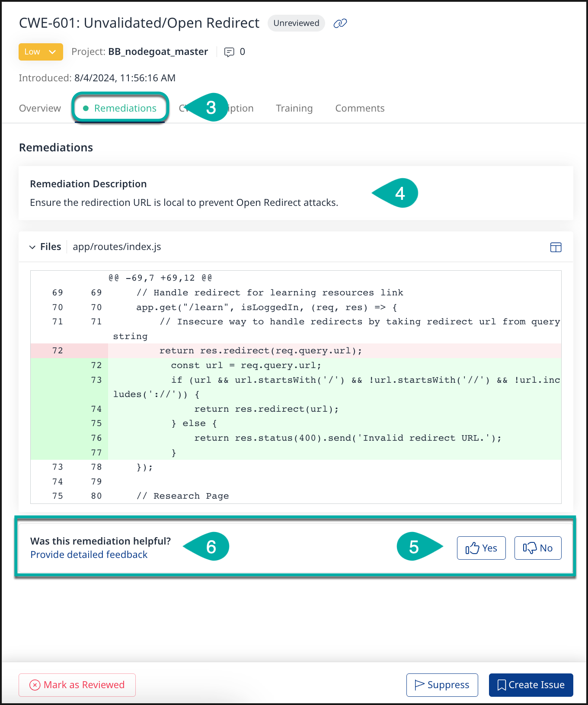This screenshot has height=705, width=588.
Task: Go to the Comments tab
Action: click(360, 108)
